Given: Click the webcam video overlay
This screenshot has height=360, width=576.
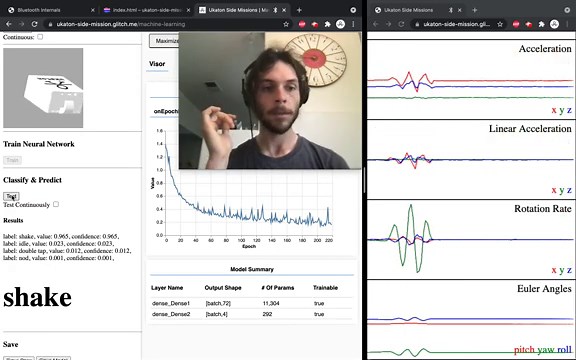Looking at the screenshot, I should point(270,100).
